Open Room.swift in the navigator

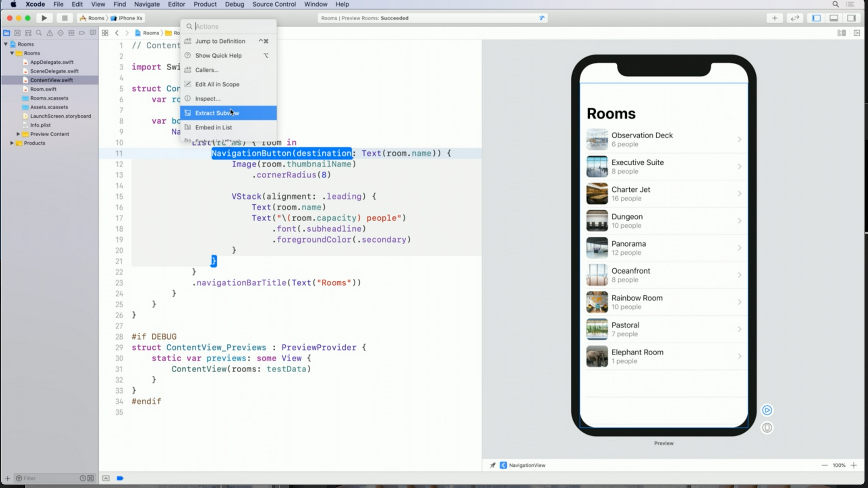click(x=43, y=89)
